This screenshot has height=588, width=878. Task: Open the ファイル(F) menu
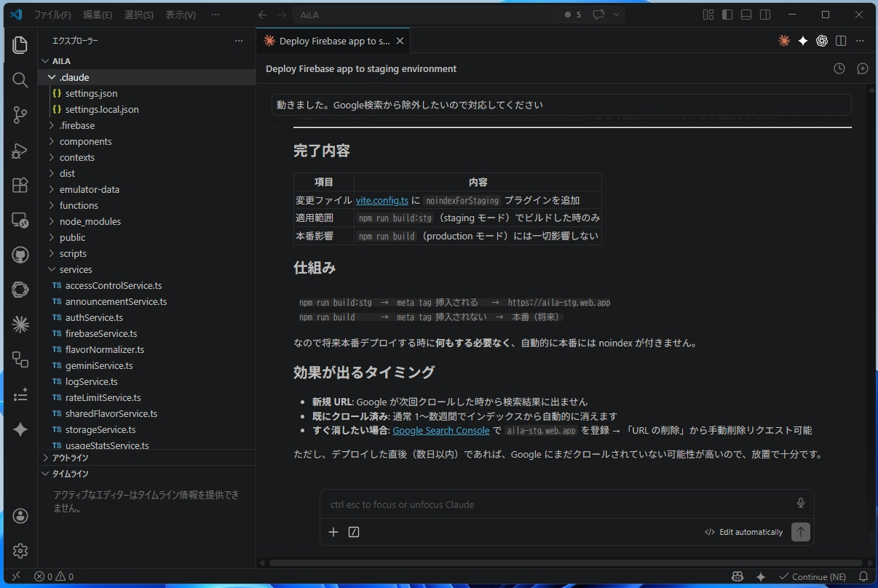(x=52, y=15)
